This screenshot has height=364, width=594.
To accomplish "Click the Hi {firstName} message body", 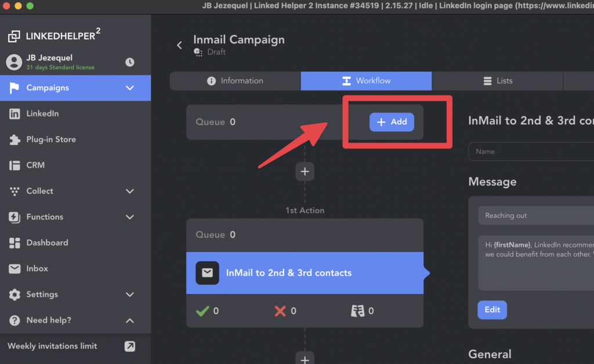I will (x=536, y=263).
